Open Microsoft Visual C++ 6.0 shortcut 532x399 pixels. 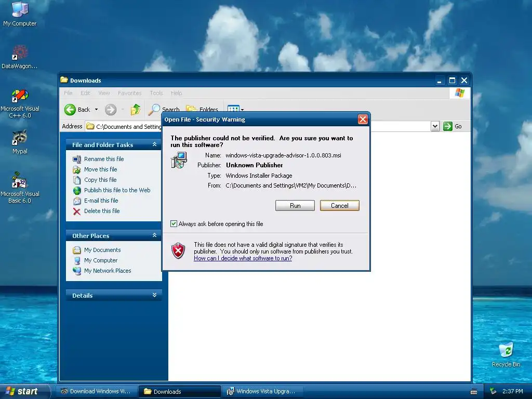coord(20,103)
